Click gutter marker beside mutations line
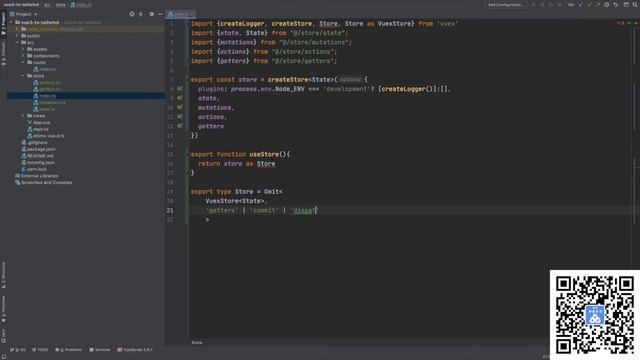Screen dimensions: 640x360 [x=180, y=107]
